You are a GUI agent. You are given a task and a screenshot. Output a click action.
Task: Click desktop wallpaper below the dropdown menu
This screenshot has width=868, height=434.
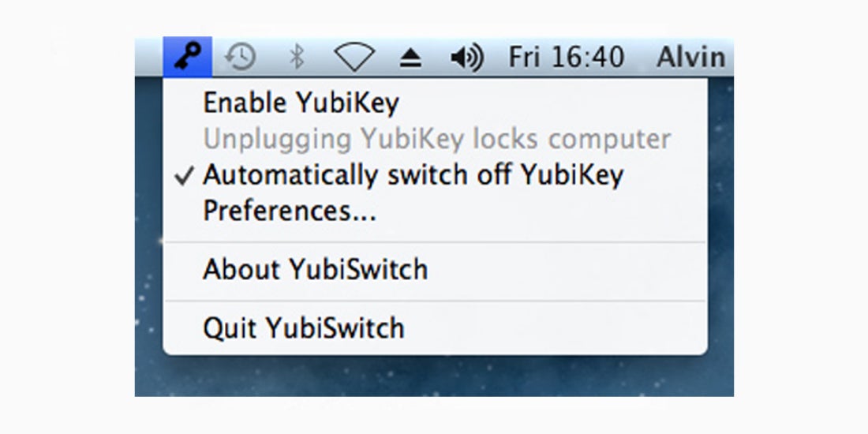[x=434, y=376]
